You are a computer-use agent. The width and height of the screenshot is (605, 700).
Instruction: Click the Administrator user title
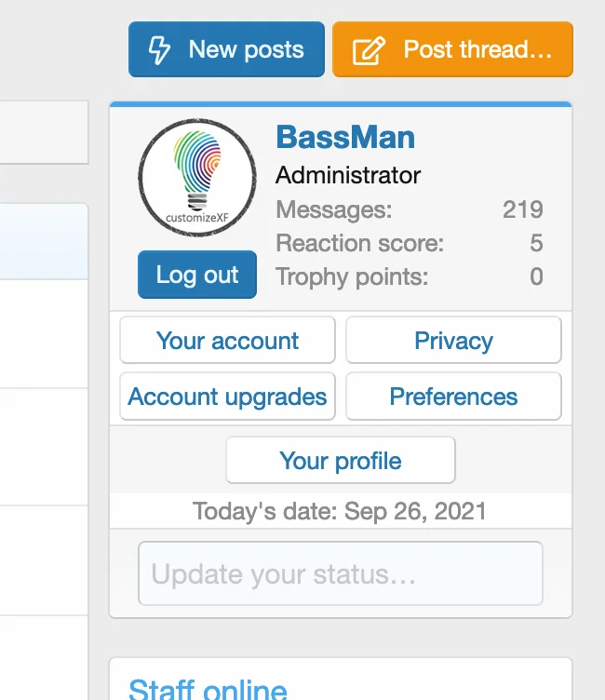click(348, 175)
